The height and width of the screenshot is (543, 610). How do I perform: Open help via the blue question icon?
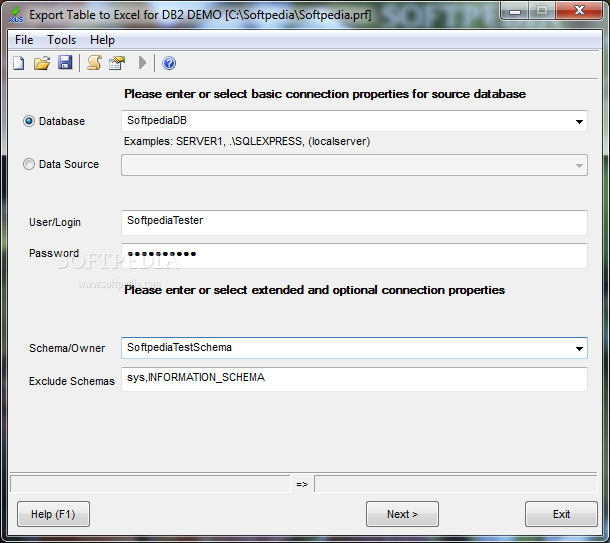click(x=169, y=63)
